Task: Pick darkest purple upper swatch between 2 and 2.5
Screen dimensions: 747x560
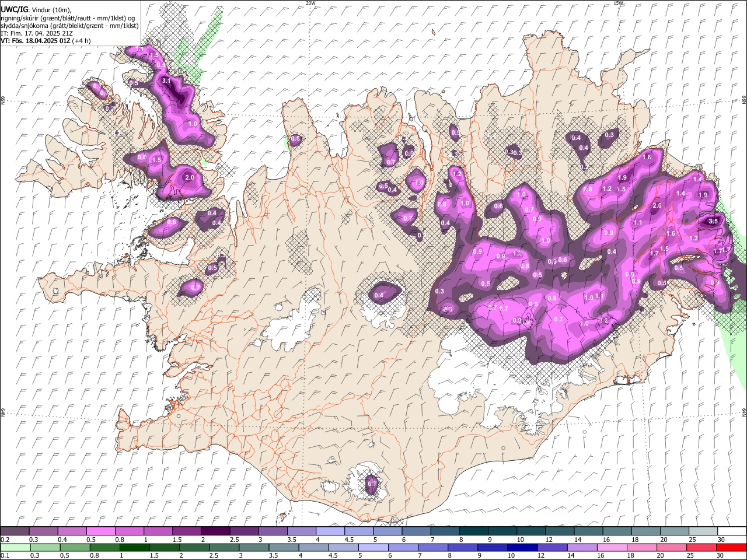Action: click(x=215, y=531)
